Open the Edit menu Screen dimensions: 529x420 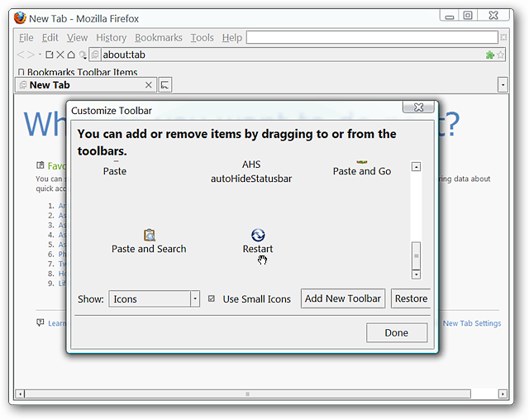coord(50,37)
